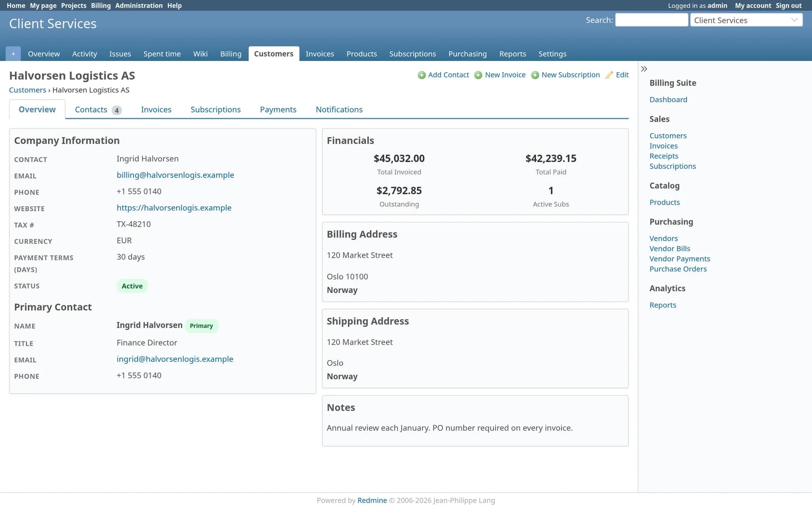
Task: Open Vendor Bills in the sidebar
Action: click(669, 249)
